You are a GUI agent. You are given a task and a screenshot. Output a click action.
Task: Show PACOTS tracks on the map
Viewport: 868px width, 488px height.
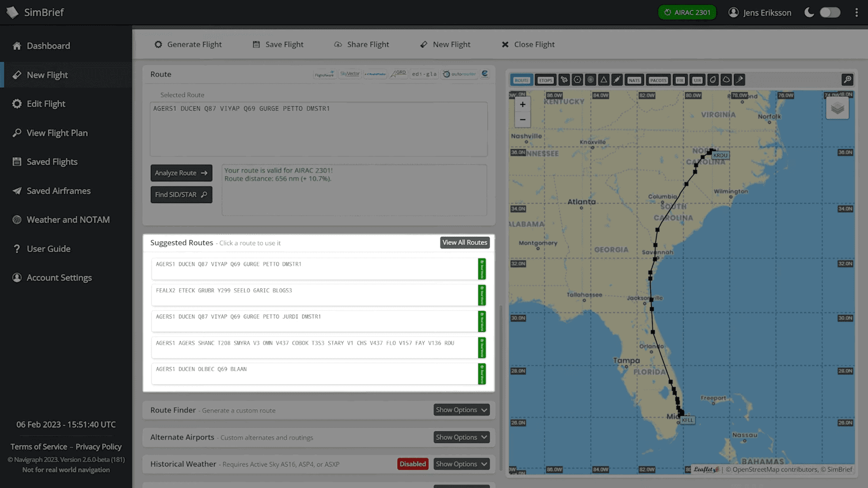tap(658, 80)
